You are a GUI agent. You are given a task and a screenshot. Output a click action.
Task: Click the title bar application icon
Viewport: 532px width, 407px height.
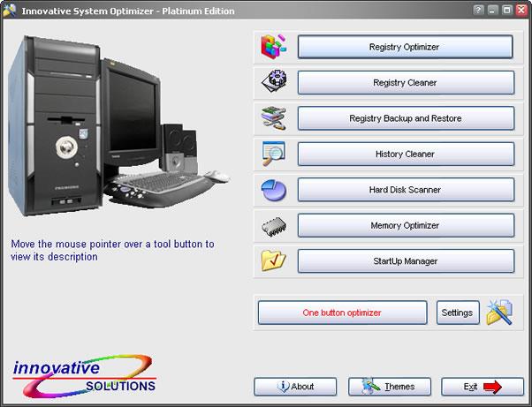click(x=10, y=11)
